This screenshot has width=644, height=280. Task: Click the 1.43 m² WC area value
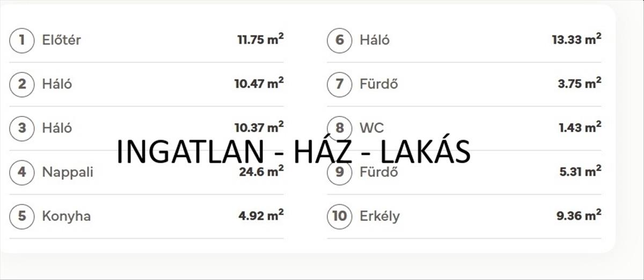click(x=580, y=127)
